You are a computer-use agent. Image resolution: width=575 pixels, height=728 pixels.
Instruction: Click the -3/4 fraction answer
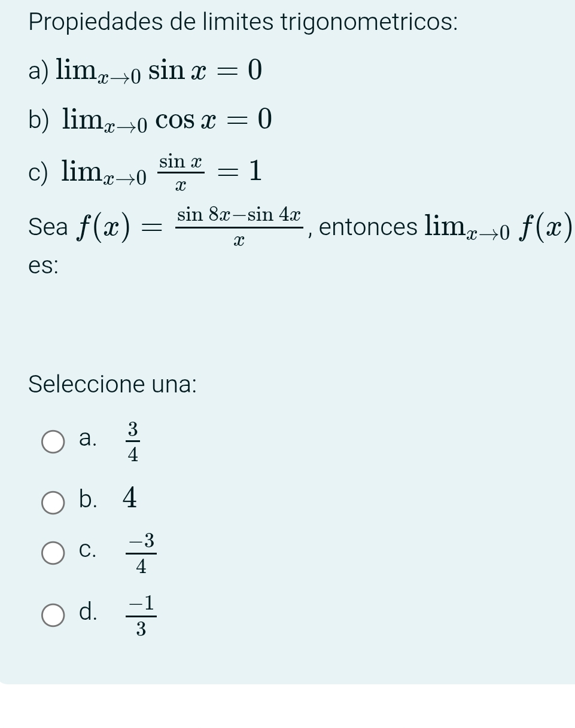[x=141, y=553]
